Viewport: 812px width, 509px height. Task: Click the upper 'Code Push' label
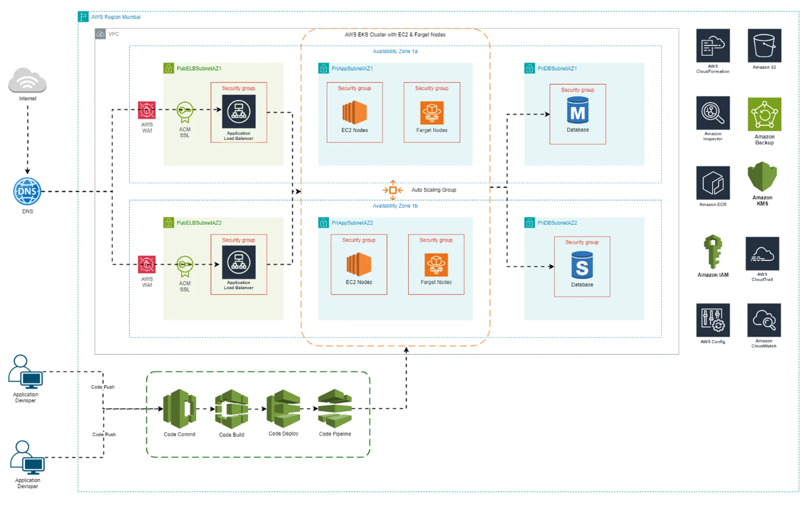(102, 387)
